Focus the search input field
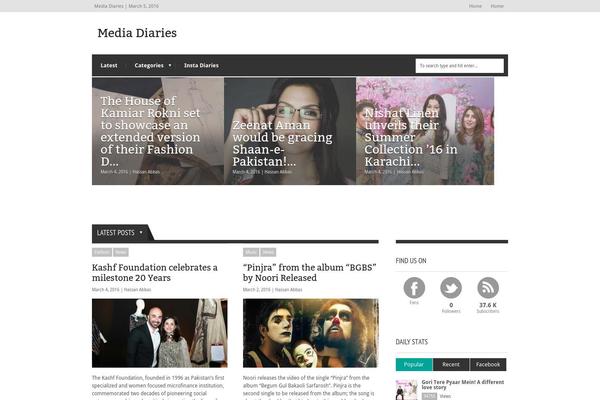600x400 pixels. click(x=460, y=66)
